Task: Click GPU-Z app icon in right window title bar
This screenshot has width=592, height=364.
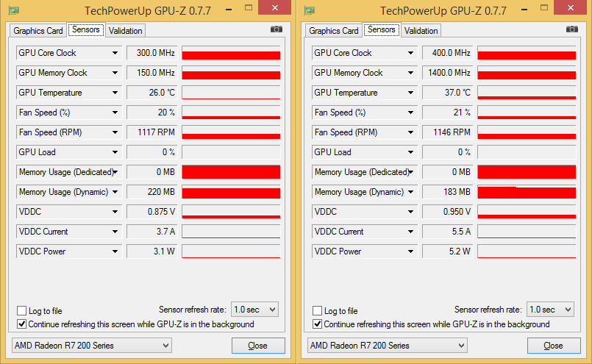Action: [310, 10]
